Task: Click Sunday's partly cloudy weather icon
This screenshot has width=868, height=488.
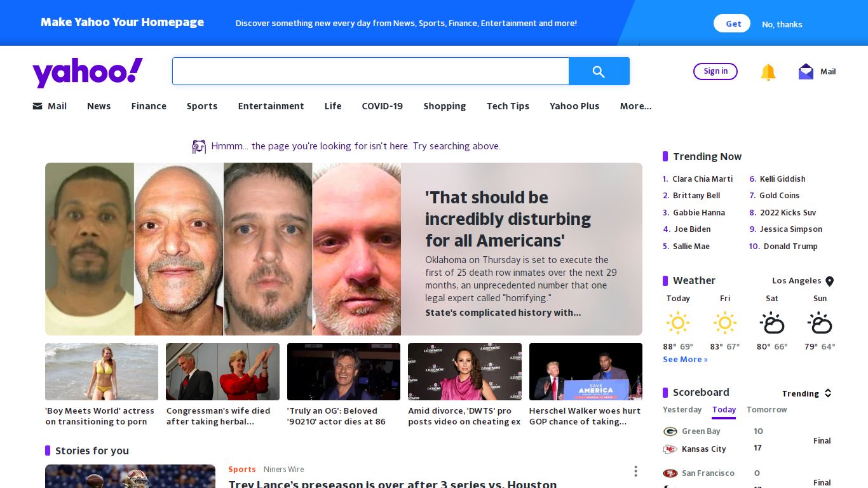Action: point(820,323)
